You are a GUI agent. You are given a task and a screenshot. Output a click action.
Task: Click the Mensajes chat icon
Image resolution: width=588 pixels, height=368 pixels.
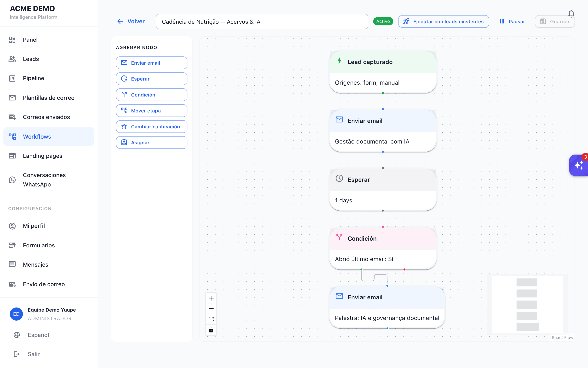point(12,265)
